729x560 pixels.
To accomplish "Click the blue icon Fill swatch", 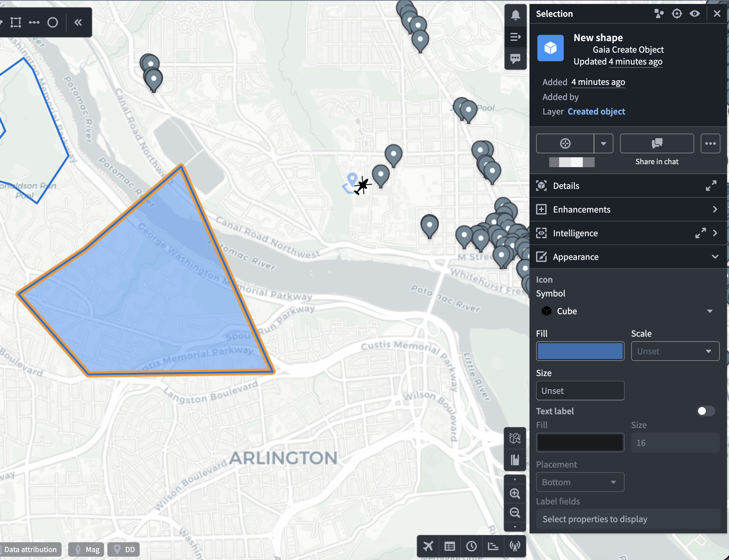I will (580, 351).
